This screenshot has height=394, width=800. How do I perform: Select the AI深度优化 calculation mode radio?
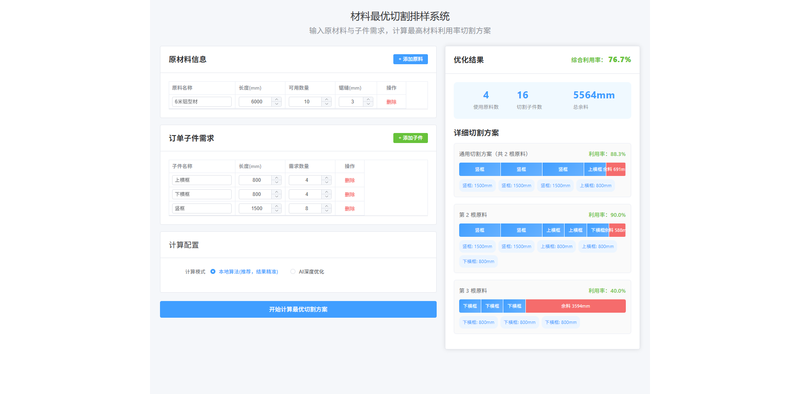293,272
